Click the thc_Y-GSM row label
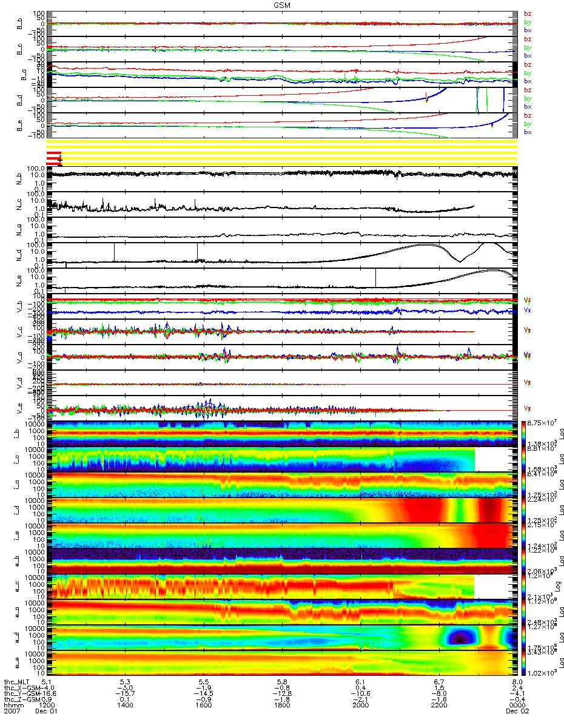The height and width of the screenshot is (728, 564). tap(21, 694)
